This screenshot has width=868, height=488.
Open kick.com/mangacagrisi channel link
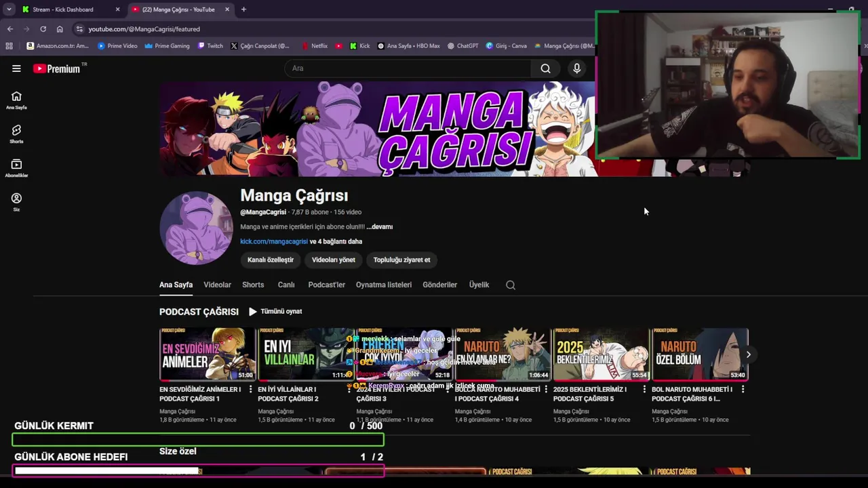tap(274, 241)
